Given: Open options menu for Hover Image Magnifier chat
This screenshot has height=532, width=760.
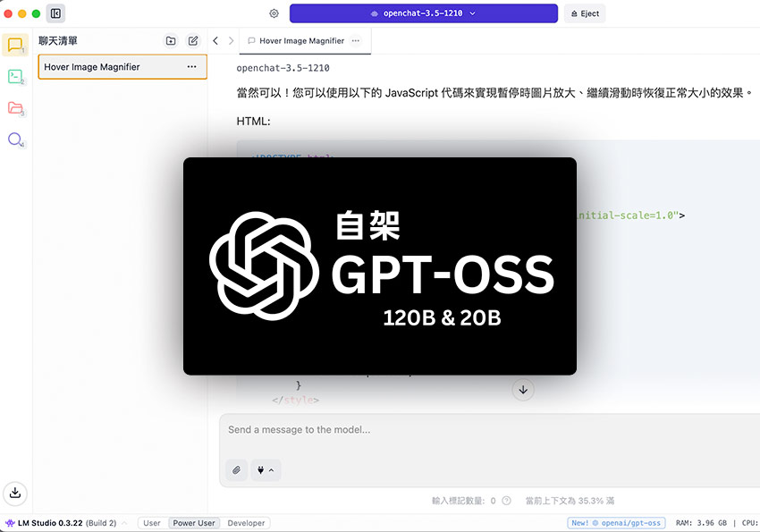Looking at the screenshot, I should 192,67.
